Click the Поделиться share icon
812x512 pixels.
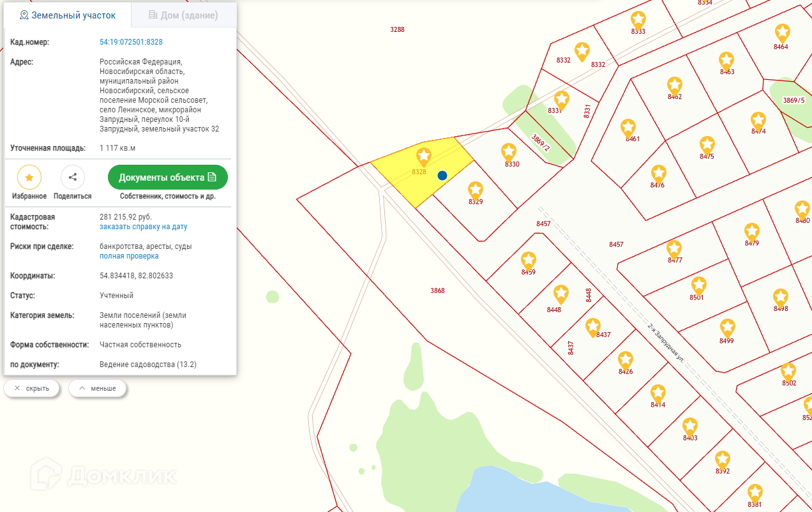tap(73, 177)
